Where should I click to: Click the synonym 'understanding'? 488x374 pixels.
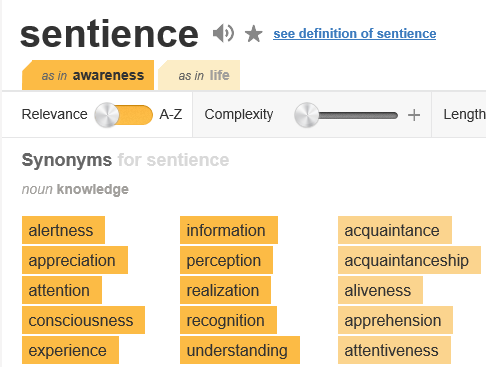[240, 350]
